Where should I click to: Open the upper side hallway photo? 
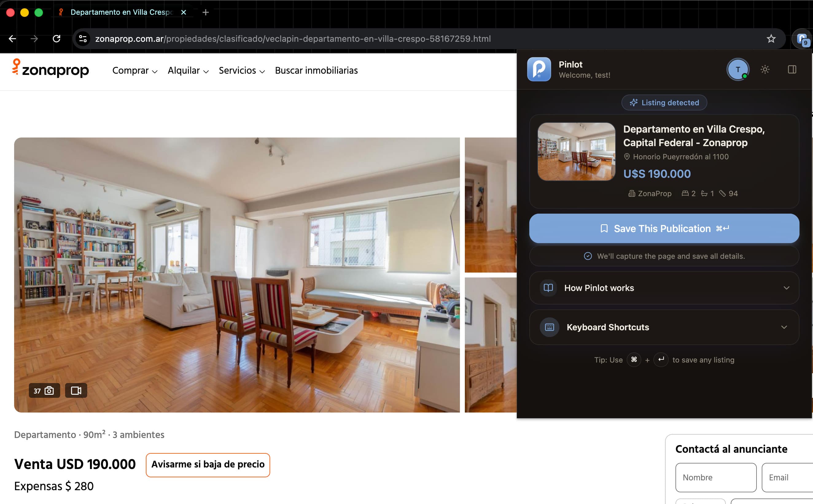(491, 205)
